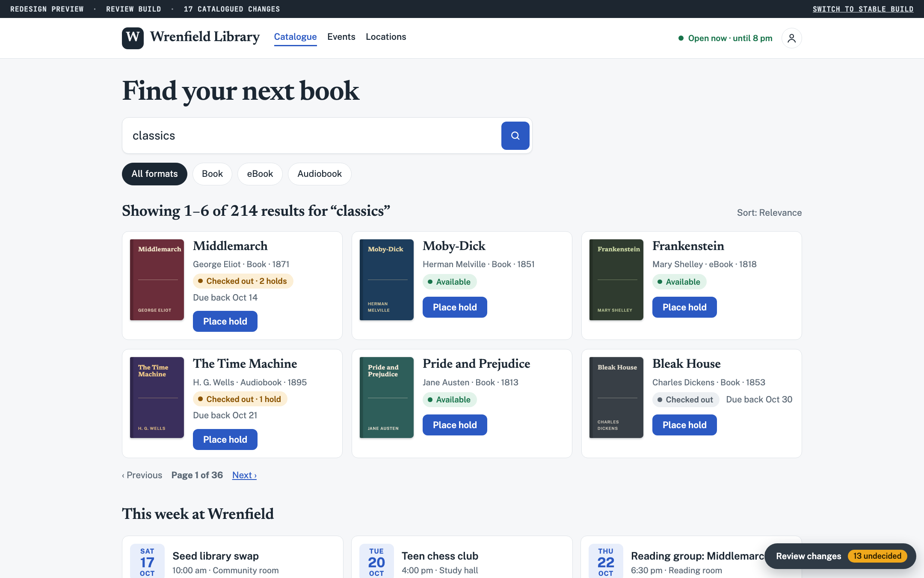Viewport: 924px width, 578px height.
Task: Open the Review changes floating button
Action: click(840, 556)
